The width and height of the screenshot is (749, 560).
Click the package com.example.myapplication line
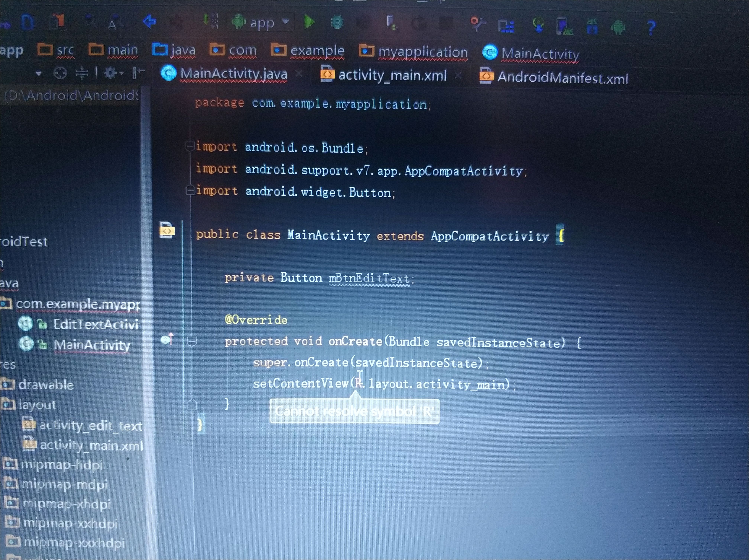(312, 103)
